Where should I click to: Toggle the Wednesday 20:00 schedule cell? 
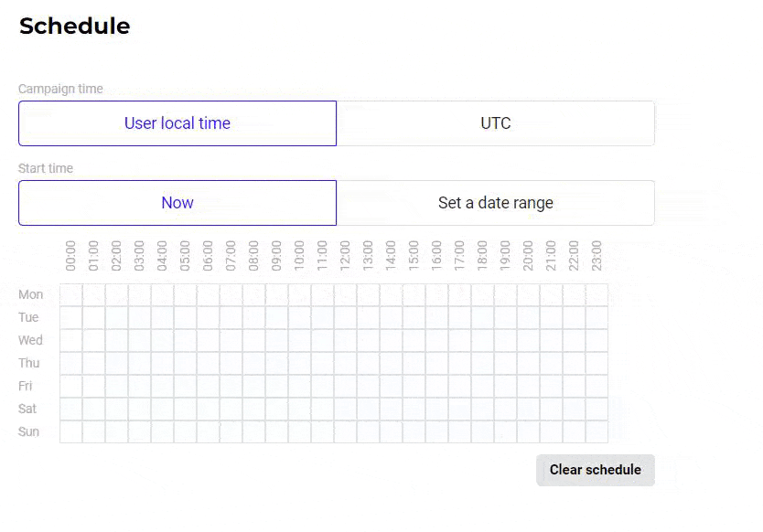tap(529, 341)
